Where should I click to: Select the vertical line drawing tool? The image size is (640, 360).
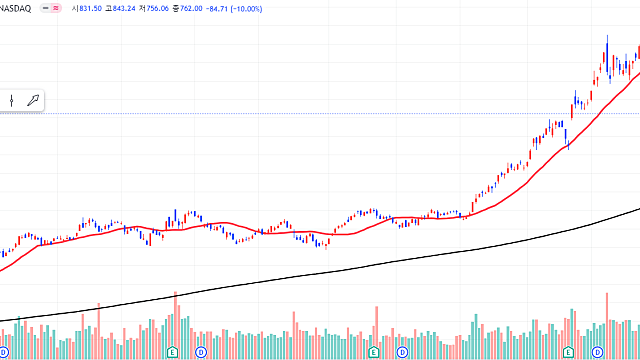pos(11,100)
